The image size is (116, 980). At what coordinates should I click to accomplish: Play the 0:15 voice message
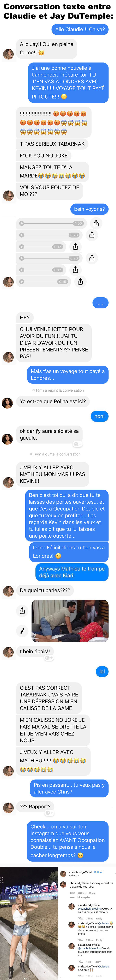click(x=22, y=281)
